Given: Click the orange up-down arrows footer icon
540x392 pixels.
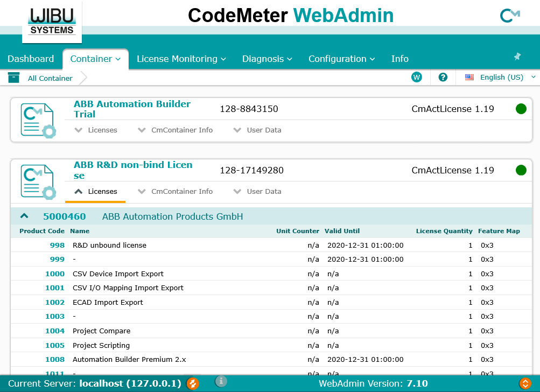Looking at the screenshot, I should click(x=525, y=383).
